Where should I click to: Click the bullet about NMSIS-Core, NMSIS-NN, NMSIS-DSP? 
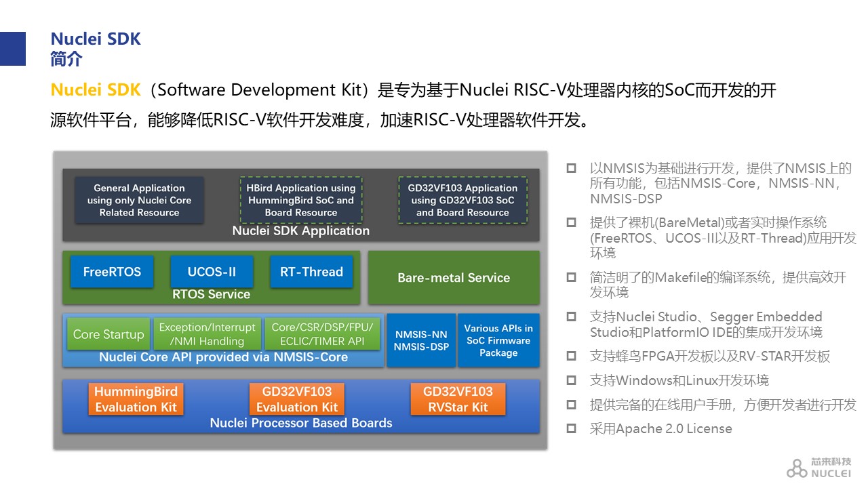point(720,183)
